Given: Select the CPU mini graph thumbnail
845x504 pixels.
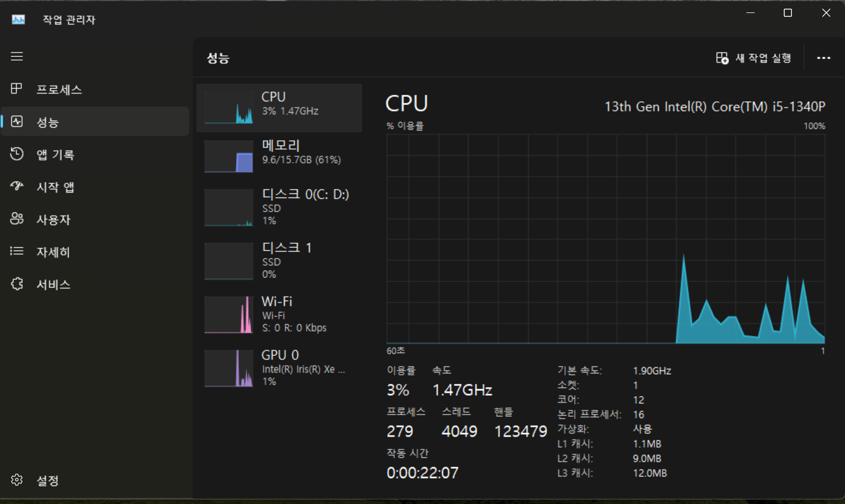Looking at the screenshot, I should pos(229,107).
